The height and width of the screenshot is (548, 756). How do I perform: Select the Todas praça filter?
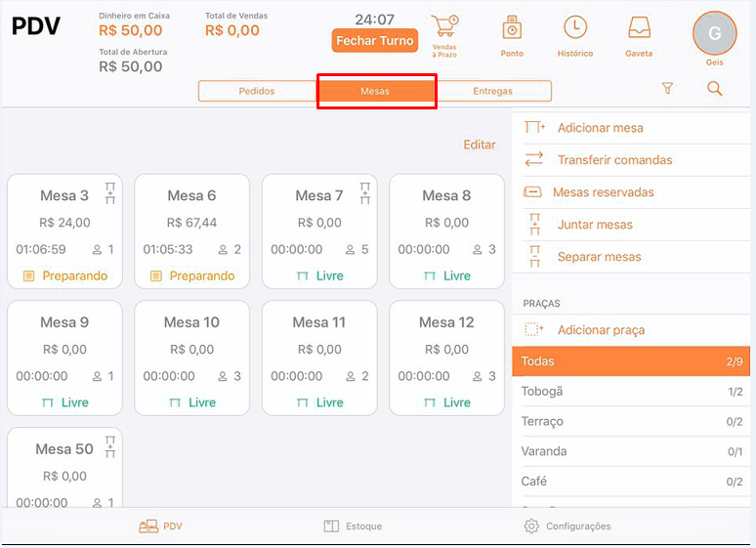click(631, 361)
